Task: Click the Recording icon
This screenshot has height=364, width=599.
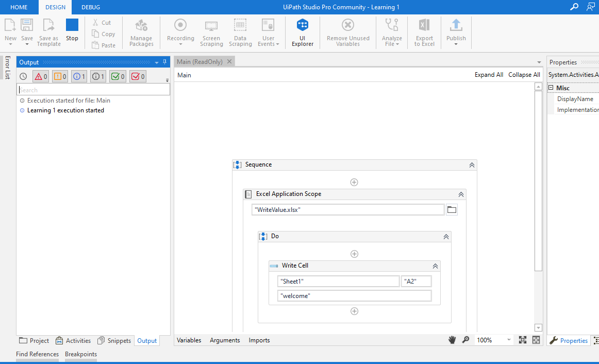Action: click(x=180, y=25)
